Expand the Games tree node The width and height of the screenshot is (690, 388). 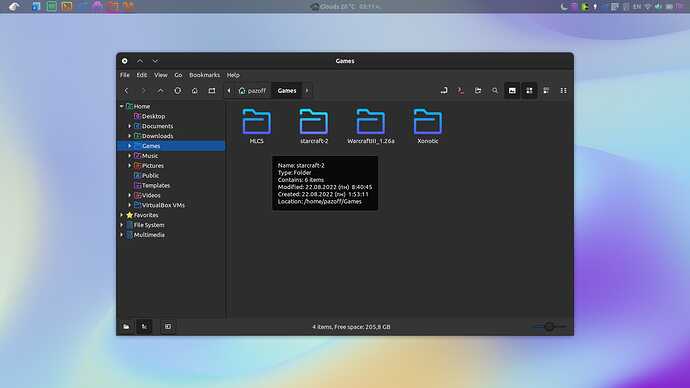point(130,146)
